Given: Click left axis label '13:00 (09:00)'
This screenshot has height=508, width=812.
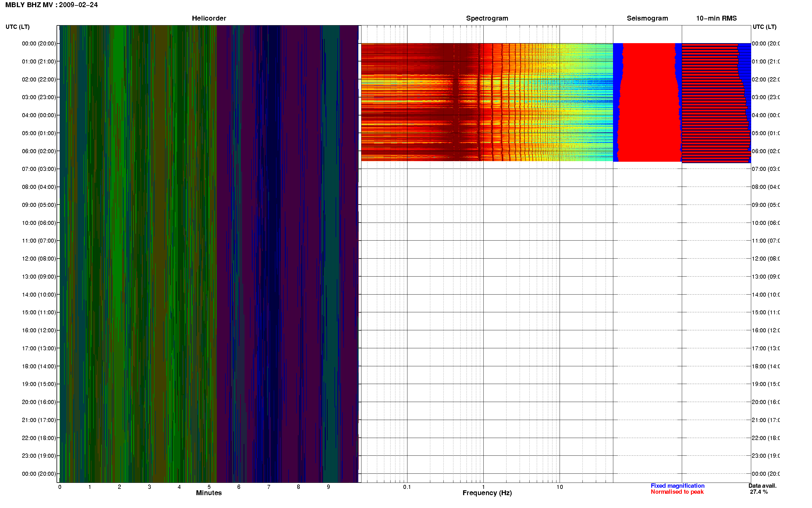Looking at the screenshot, I should [x=39, y=277].
